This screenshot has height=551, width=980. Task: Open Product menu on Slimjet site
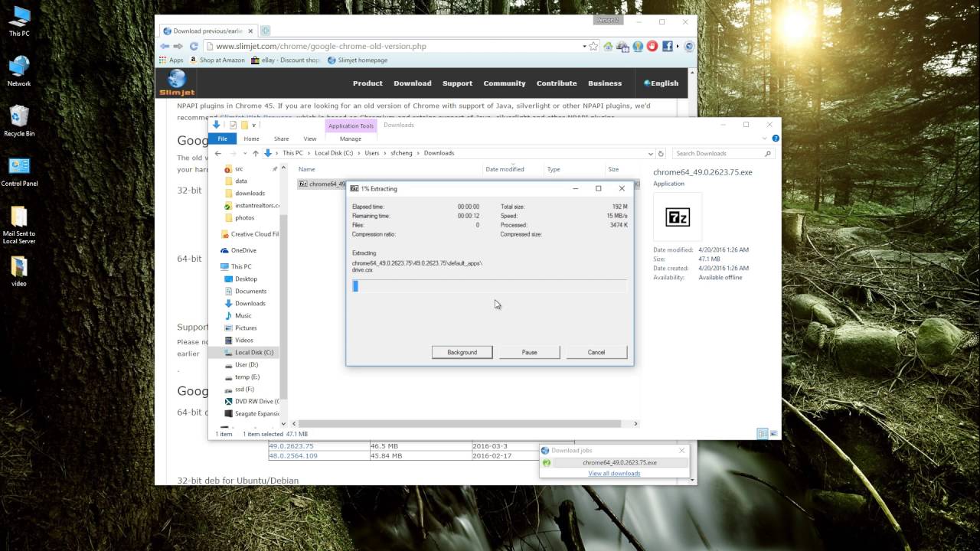pos(367,83)
